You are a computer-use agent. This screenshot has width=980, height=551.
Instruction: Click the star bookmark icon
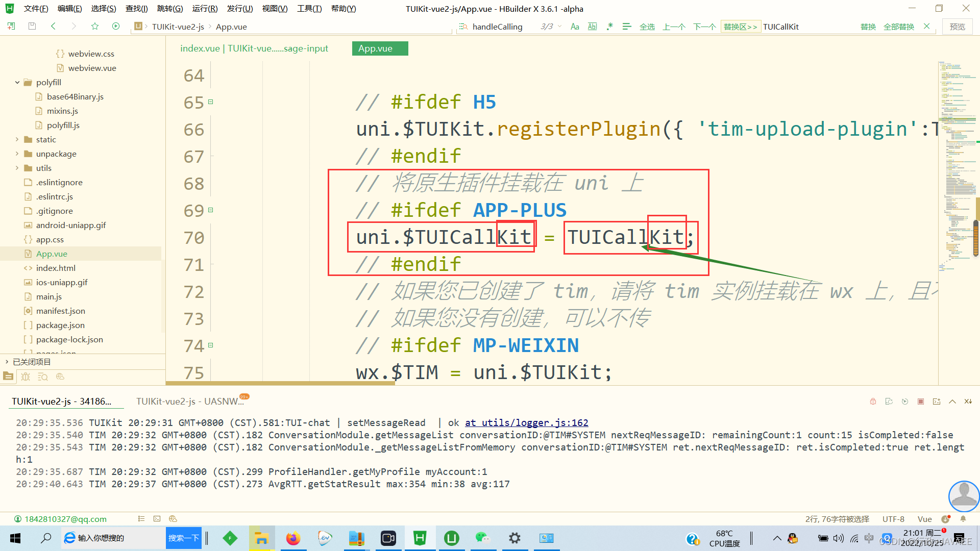tap(95, 26)
